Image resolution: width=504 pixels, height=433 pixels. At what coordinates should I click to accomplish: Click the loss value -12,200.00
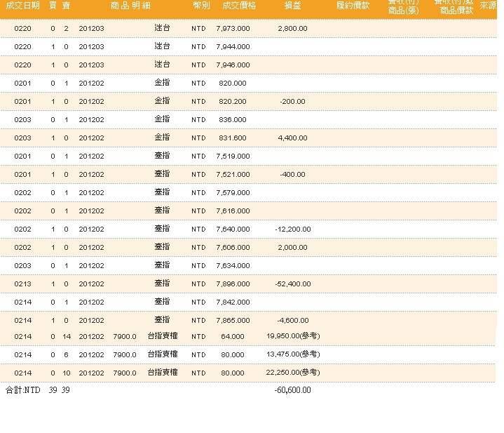293,229
